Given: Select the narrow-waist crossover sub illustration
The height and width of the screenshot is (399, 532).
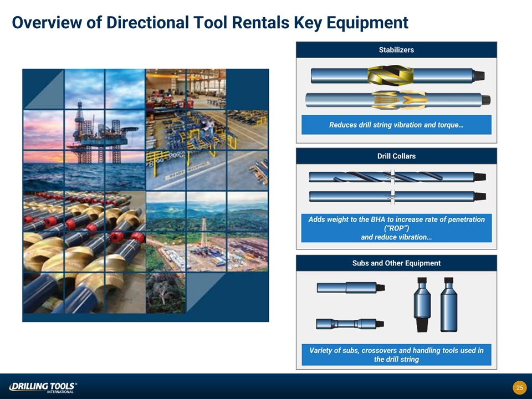Looking at the screenshot, I should [350, 324].
